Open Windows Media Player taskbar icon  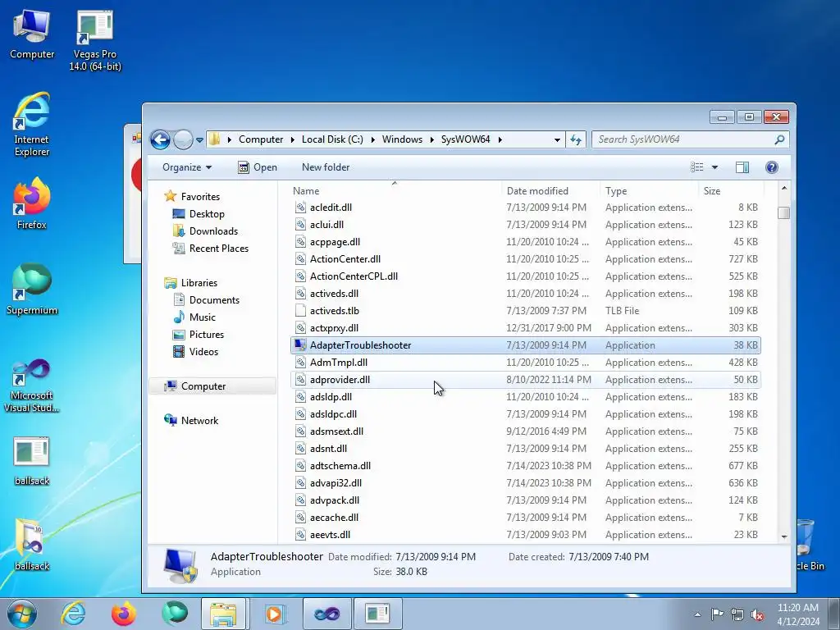274,614
